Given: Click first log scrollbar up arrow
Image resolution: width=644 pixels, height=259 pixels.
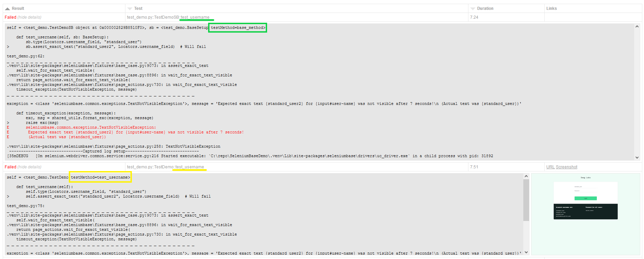Looking at the screenshot, I should pyautogui.click(x=637, y=26).
